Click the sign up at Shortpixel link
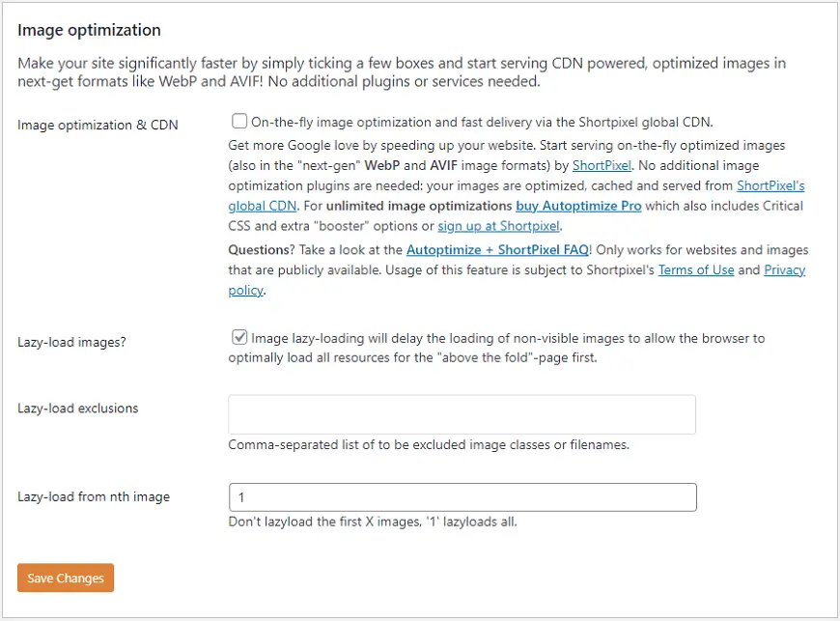 coord(498,226)
